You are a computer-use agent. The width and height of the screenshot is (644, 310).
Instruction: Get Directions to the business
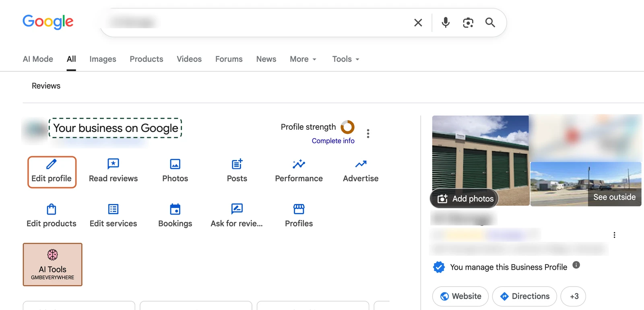[x=524, y=296]
